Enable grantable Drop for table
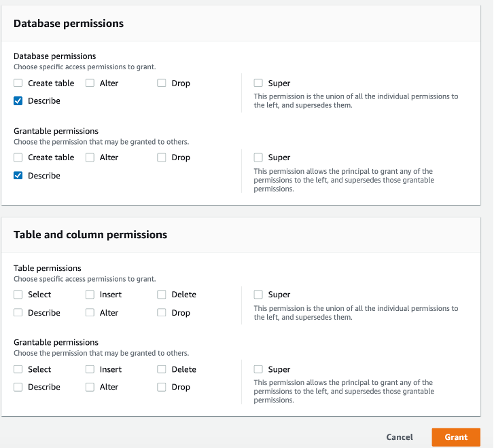The width and height of the screenshot is (494, 448). coord(162,387)
